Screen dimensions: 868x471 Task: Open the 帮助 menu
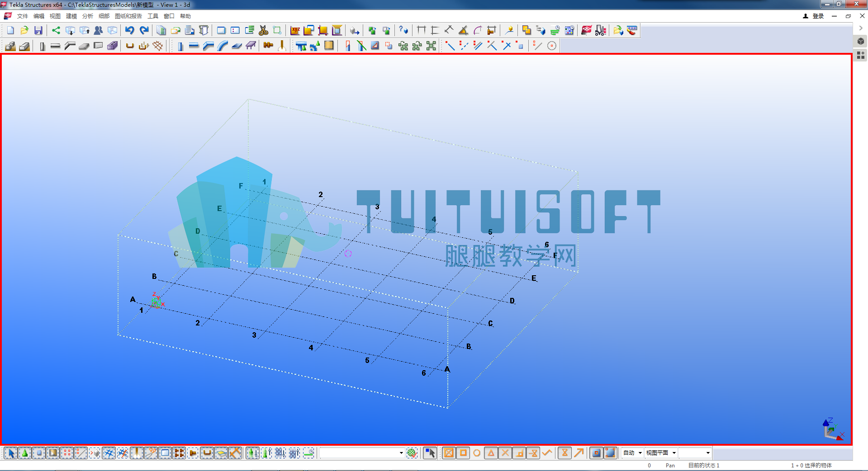click(185, 16)
